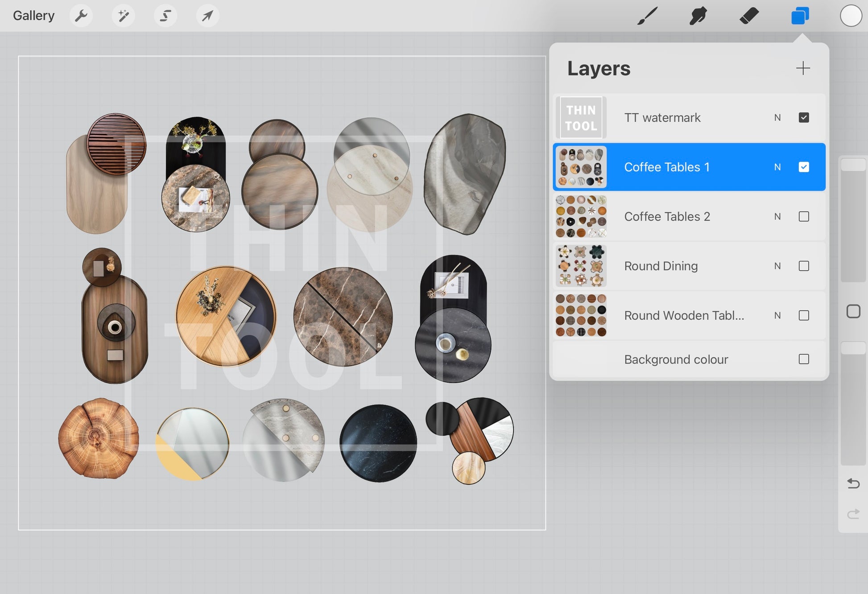
Task: Enable the Background colour layer
Action: click(804, 359)
